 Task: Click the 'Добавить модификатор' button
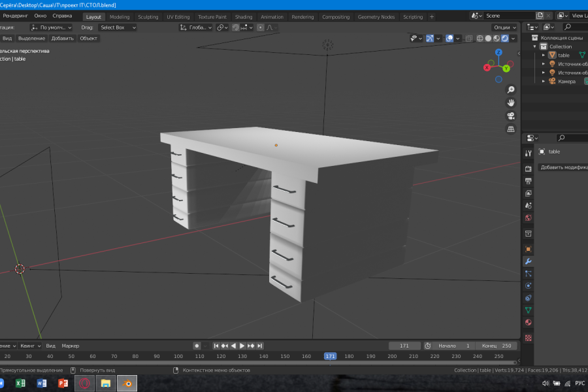pyautogui.click(x=562, y=167)
